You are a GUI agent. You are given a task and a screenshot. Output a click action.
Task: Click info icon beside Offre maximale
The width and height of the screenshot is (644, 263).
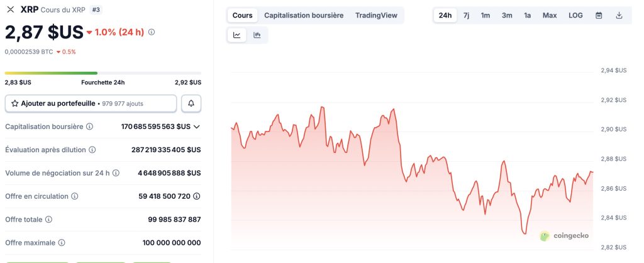point(62,242)
